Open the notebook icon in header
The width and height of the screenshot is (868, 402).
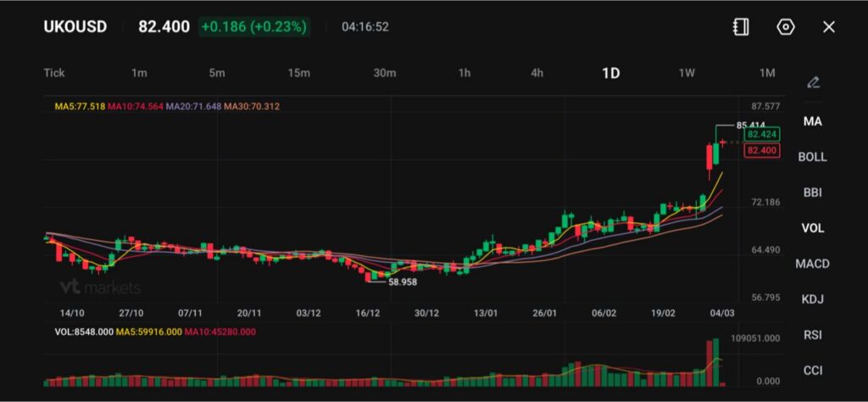point(741,27)
